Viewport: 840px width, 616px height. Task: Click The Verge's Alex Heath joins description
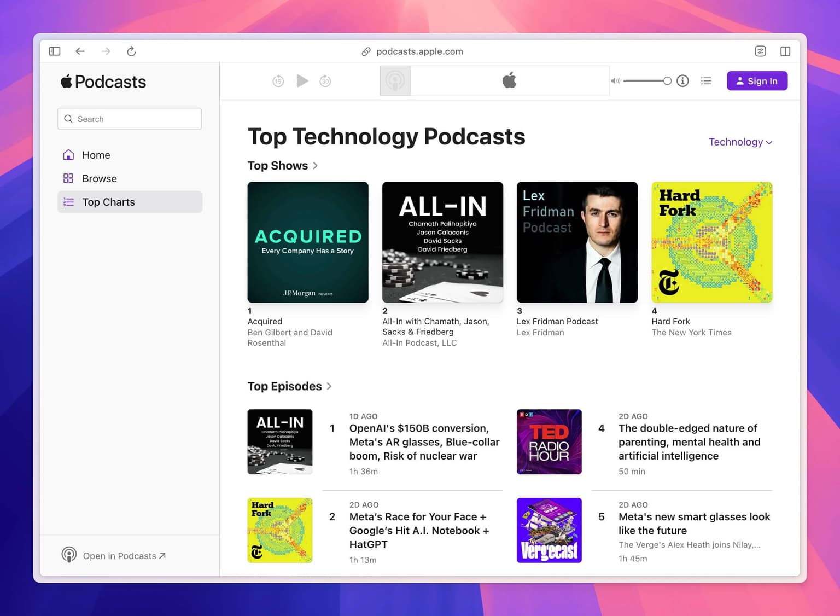[689, 545]
